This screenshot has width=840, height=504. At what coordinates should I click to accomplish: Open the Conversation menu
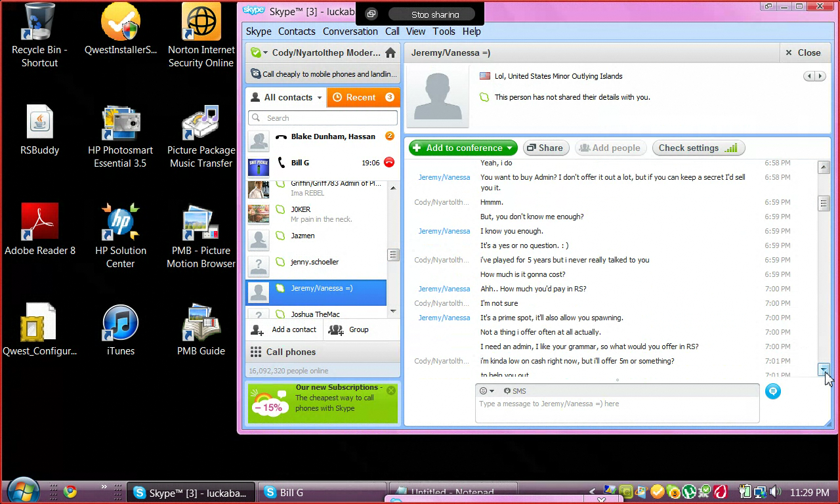pyautogui.click(x=350, y=31)
